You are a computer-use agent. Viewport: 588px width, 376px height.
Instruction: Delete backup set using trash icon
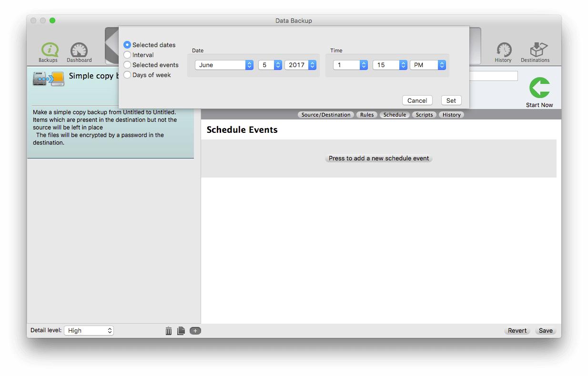coord(169,330)
